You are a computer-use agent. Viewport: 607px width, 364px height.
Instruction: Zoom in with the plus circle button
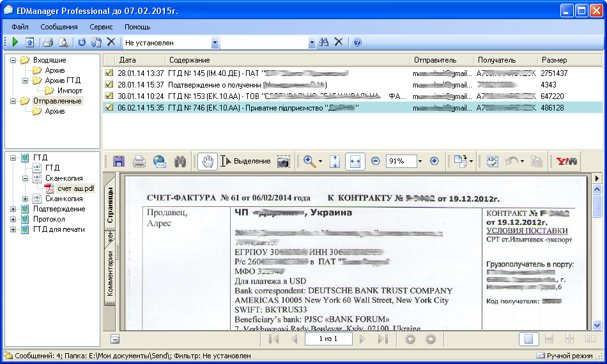tap(434, 161)
